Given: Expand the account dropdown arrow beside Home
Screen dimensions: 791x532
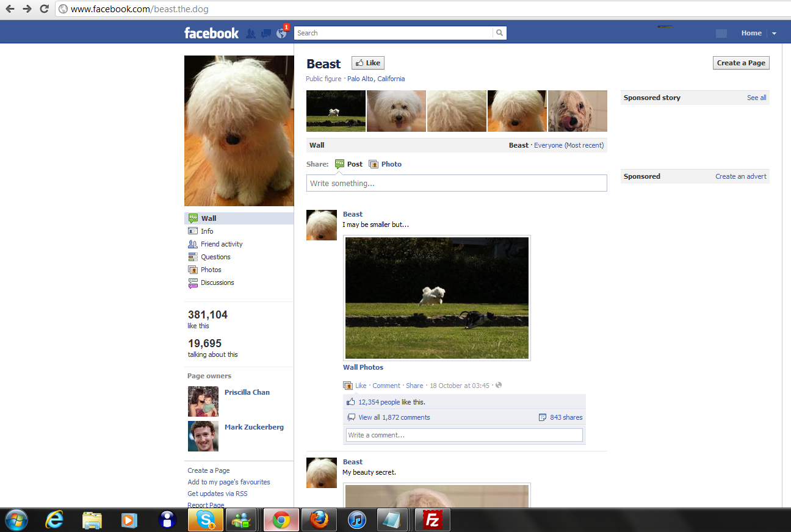Looking at the screenshot, I should coord(774,34).
